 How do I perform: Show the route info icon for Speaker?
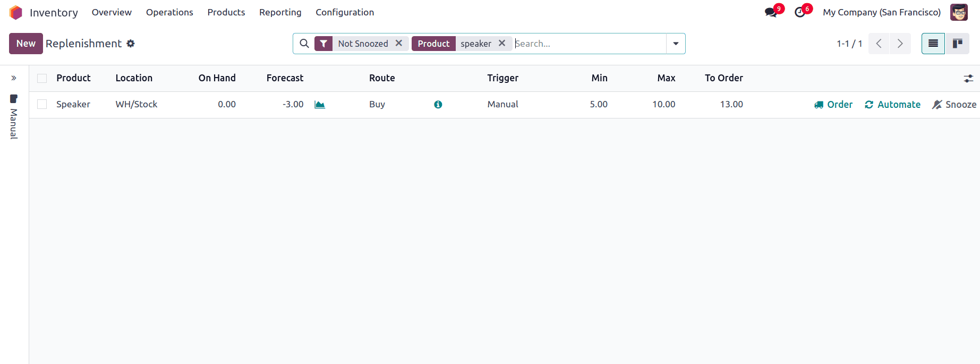tap(438, 105)
